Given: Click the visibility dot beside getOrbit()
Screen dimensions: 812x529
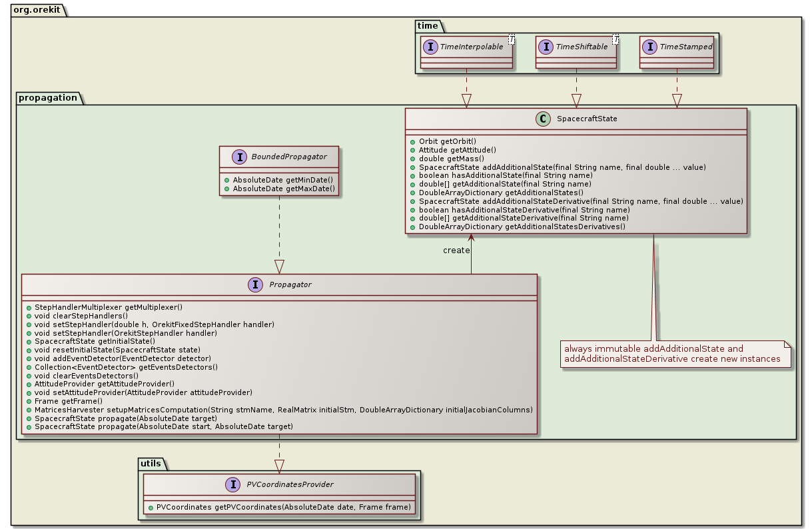Looking at the screenshot, I should pos(412,141).
